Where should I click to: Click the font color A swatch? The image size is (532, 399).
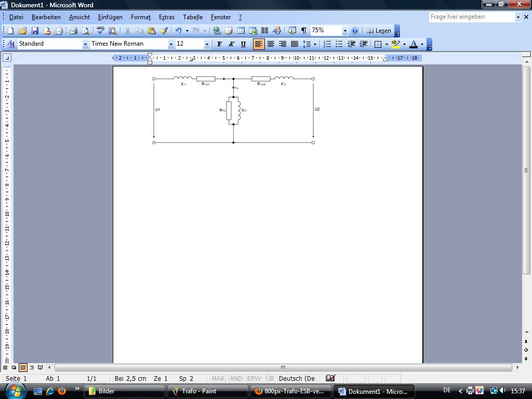(x=414, y=44)
